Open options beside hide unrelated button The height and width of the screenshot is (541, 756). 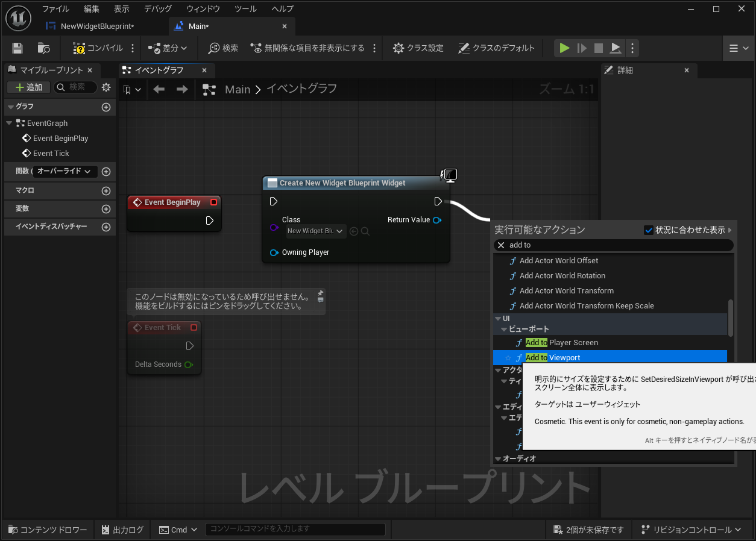[x=374, y=48]
